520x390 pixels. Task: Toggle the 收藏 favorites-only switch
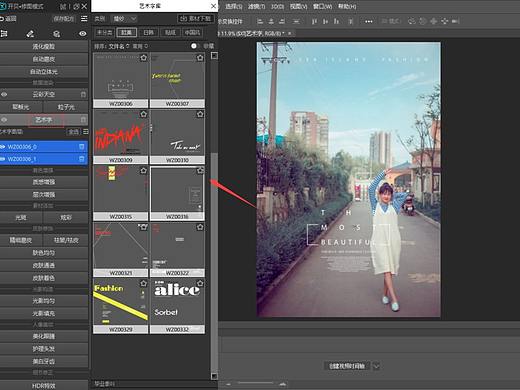tap(194, 46)
